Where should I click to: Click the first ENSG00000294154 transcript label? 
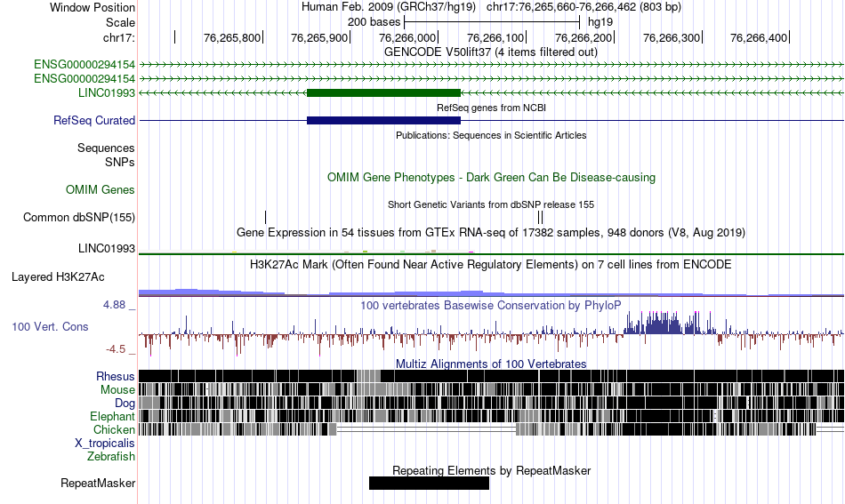pos(84,65)
